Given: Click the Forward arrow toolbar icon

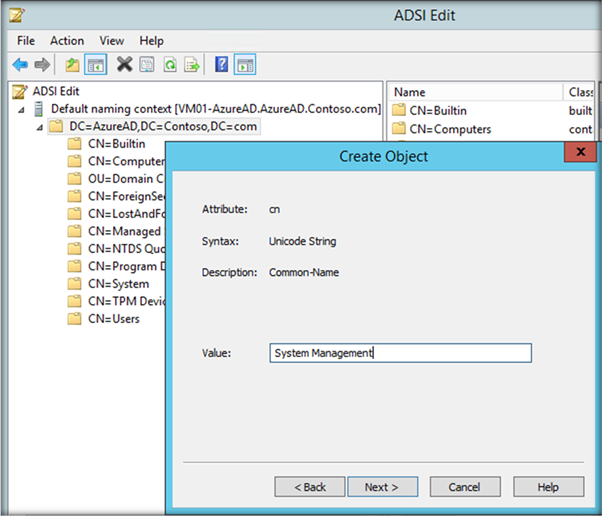Looking at the screenshot, I should click(42, 65).
